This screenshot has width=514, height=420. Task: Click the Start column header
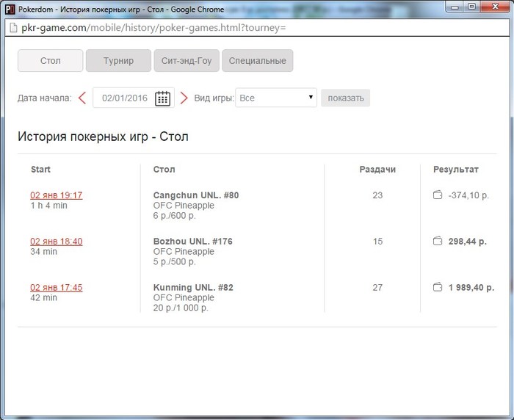click(40, 170)
